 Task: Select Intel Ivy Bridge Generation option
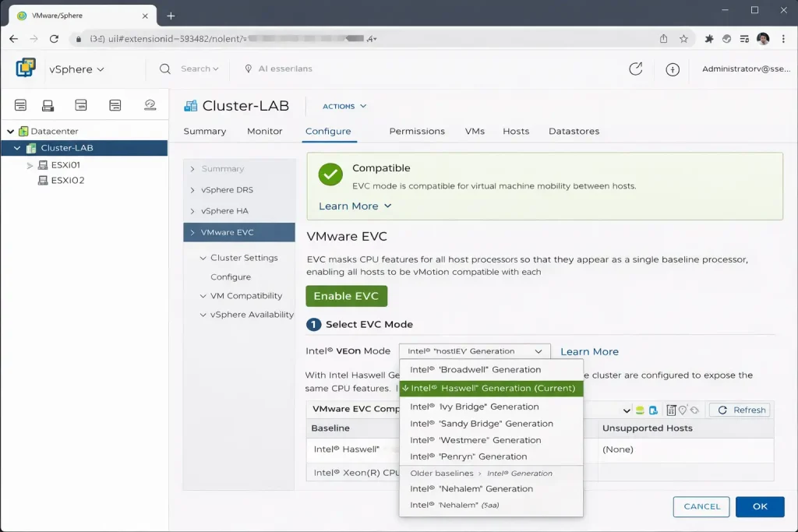pos(491,407)
